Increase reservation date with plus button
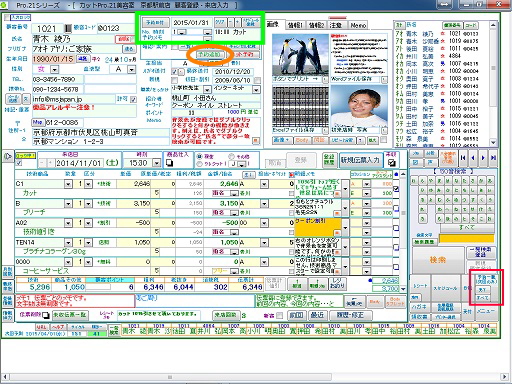Image resolution: width=512 pixels, height=384 pixels. coord(237,22)
